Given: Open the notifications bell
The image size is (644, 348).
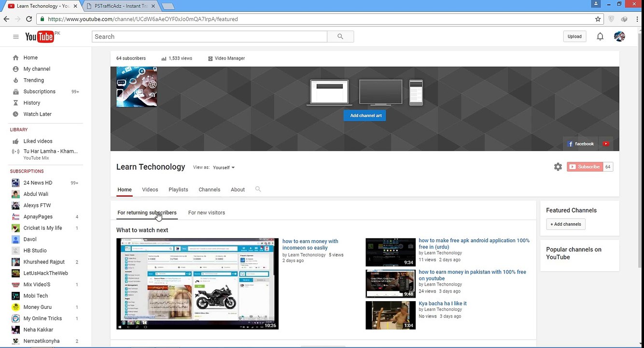Looking at the screenshot, I should point(600,37).
